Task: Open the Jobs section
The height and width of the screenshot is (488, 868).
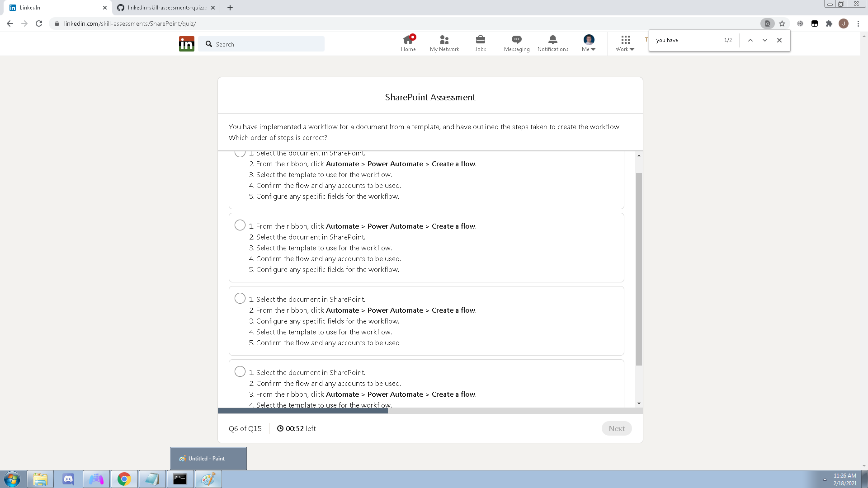Action: pos(480,43)
